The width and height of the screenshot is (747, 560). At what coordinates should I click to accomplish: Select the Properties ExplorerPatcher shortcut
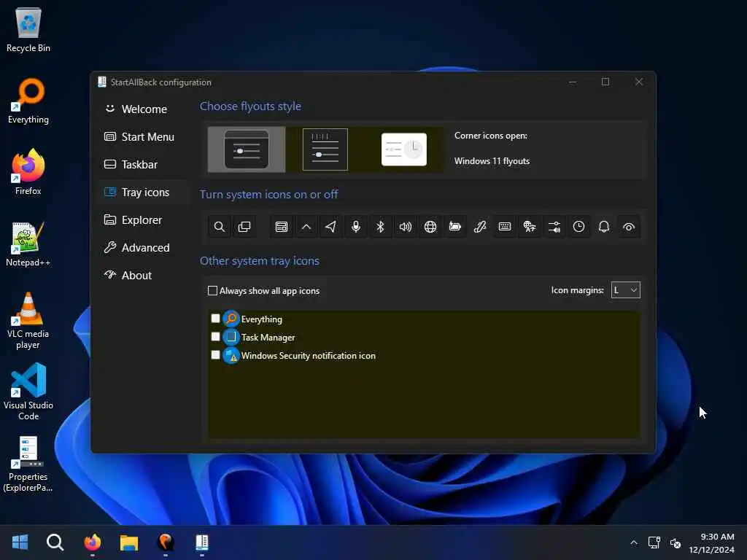(x=28, y=464)
